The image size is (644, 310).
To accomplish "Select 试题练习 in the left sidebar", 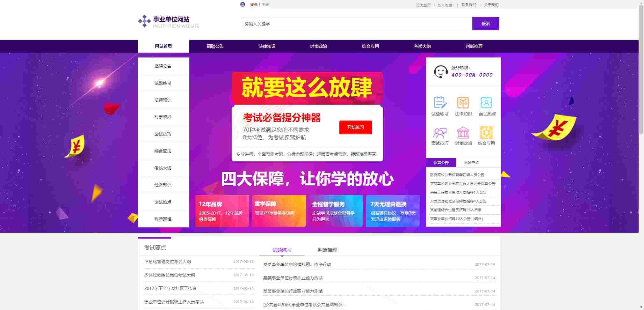I will pyautogui.click(x=163, y=83).
